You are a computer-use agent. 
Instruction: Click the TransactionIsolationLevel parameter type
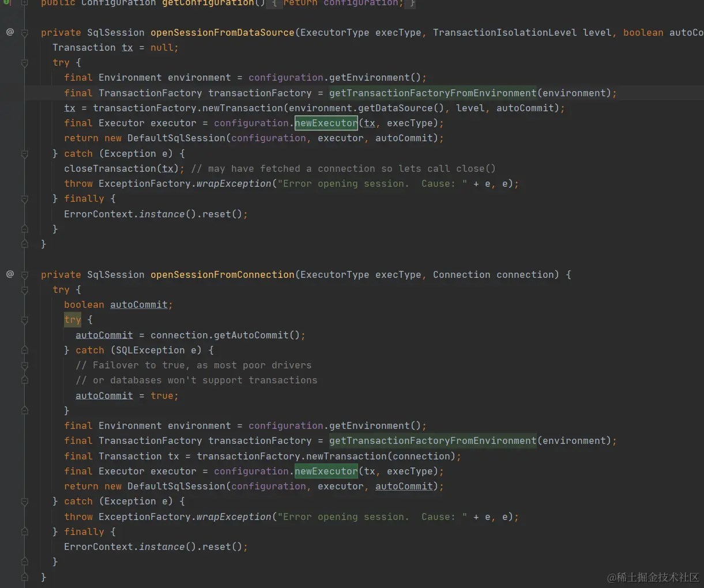coord(505,32)
